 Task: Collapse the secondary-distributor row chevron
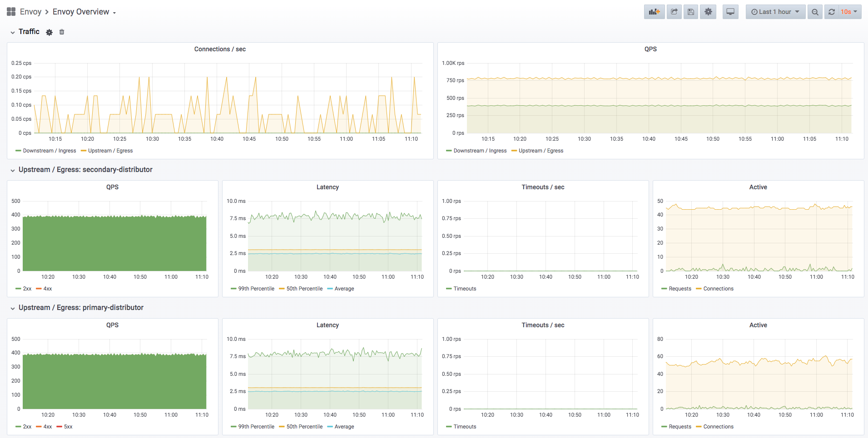(x=13, y=170)
